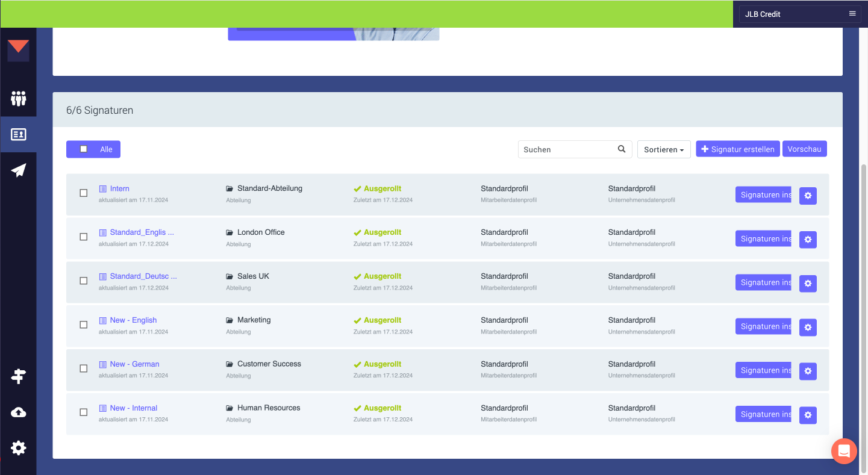Click the Signatur erstellen button

(x=738, y=149)
